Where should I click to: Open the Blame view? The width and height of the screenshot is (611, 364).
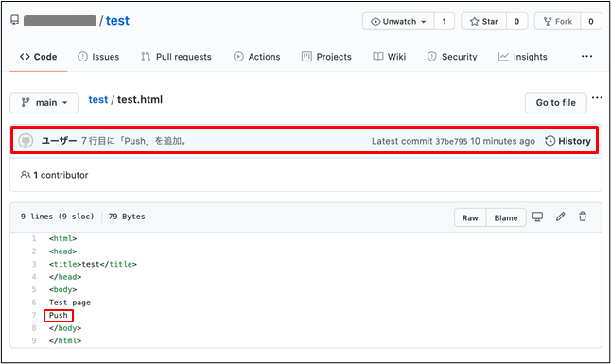coord(506,217)
